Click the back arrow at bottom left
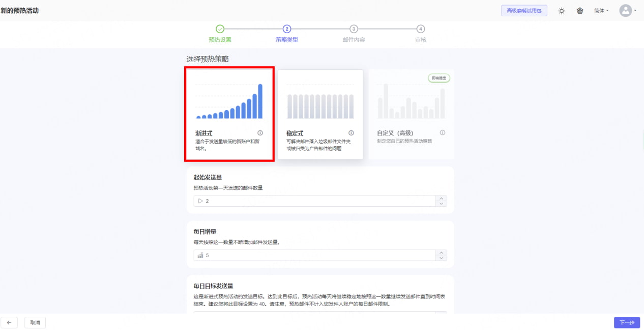644x330 pixels. tap(10, 322)
